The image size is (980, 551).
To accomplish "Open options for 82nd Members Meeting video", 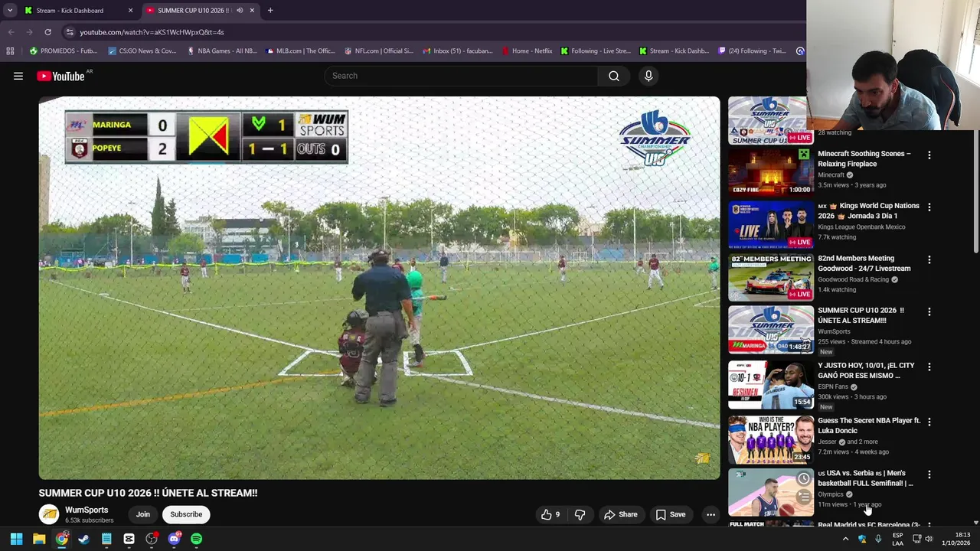I will click(x=929, y=260).
